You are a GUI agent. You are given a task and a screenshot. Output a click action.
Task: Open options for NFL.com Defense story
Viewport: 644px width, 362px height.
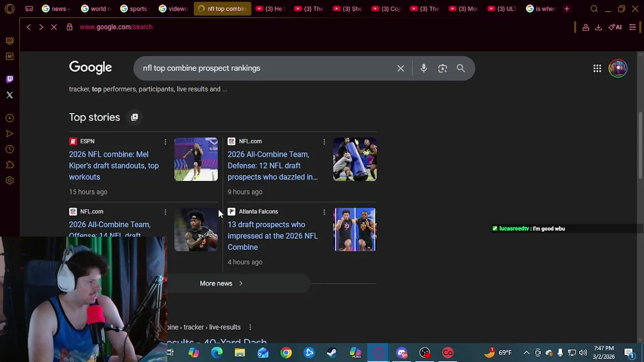click(324, 142)
